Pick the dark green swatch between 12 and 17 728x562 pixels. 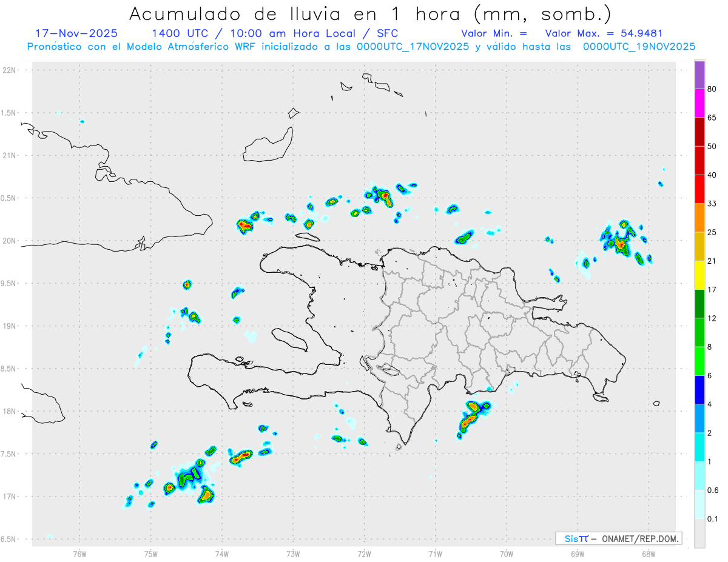[x=699, y=304]
